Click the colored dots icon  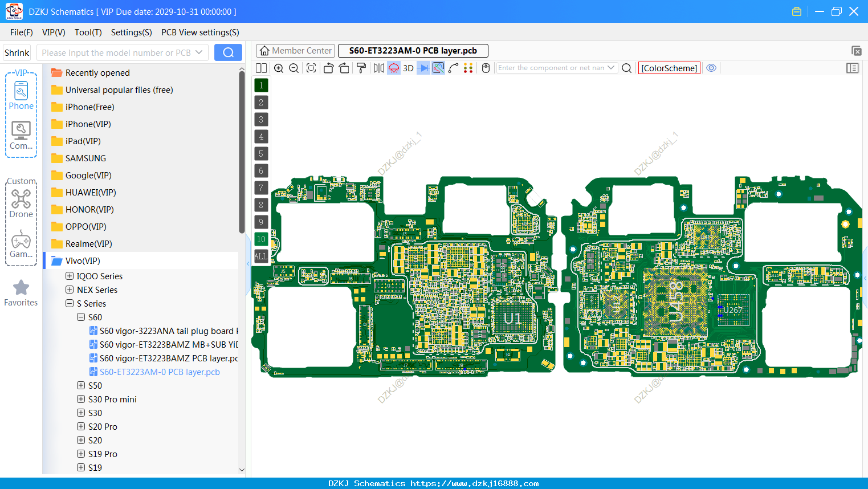(468, 68)
